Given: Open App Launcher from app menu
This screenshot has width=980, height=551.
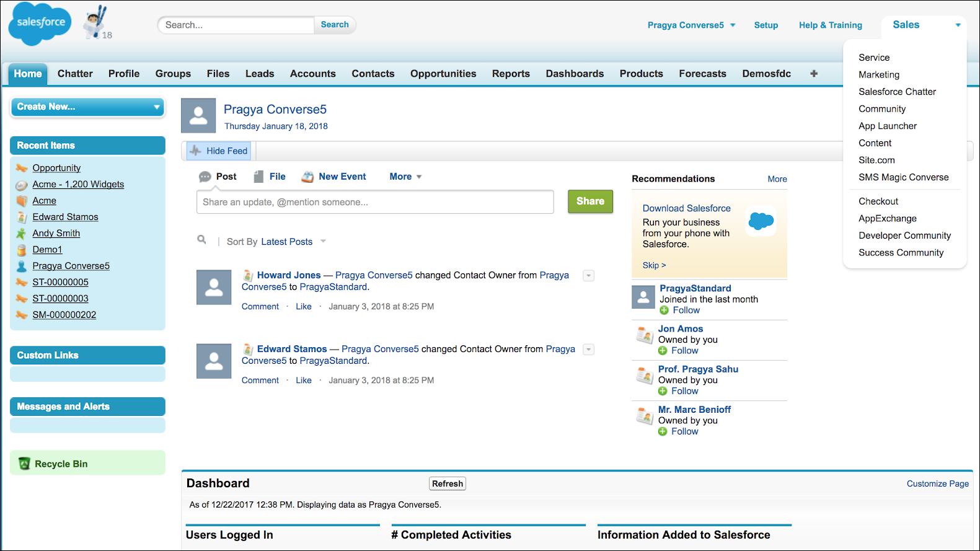Looking at the screenshot, I should 887,126.
